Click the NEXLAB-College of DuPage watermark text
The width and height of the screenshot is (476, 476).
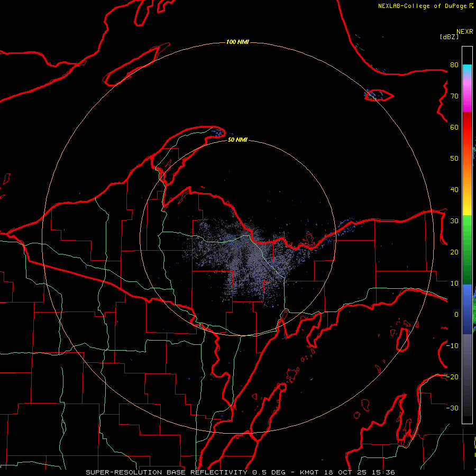click(426, 6)
